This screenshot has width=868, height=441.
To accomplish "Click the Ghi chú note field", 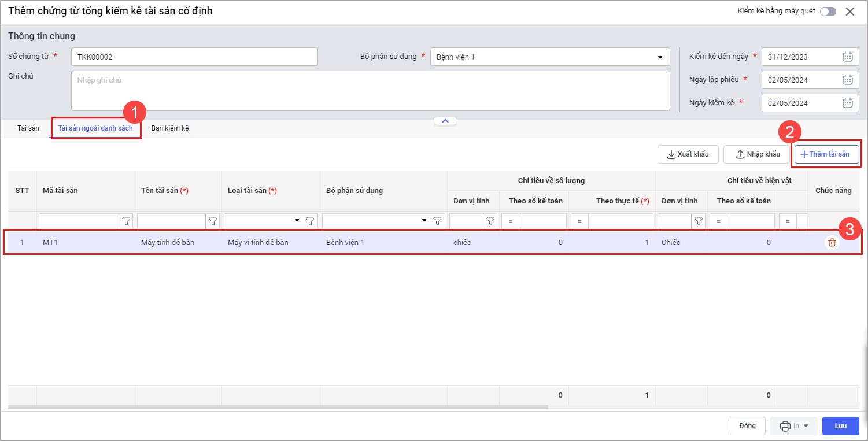I will (370, 91).
